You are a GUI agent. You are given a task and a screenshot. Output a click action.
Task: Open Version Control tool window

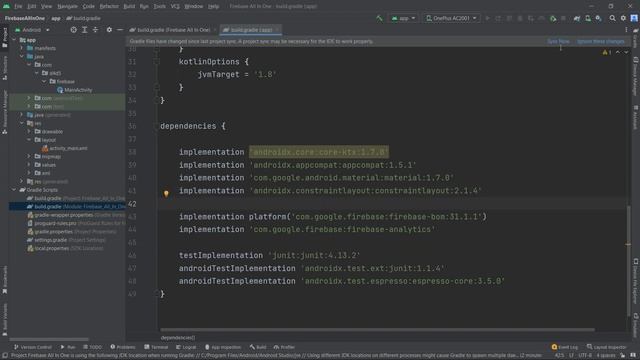(x=33, y=347)
